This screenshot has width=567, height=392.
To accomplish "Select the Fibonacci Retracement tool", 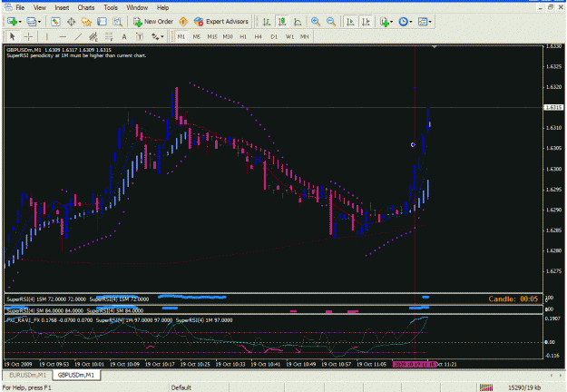I will click(x=109, y=36).
